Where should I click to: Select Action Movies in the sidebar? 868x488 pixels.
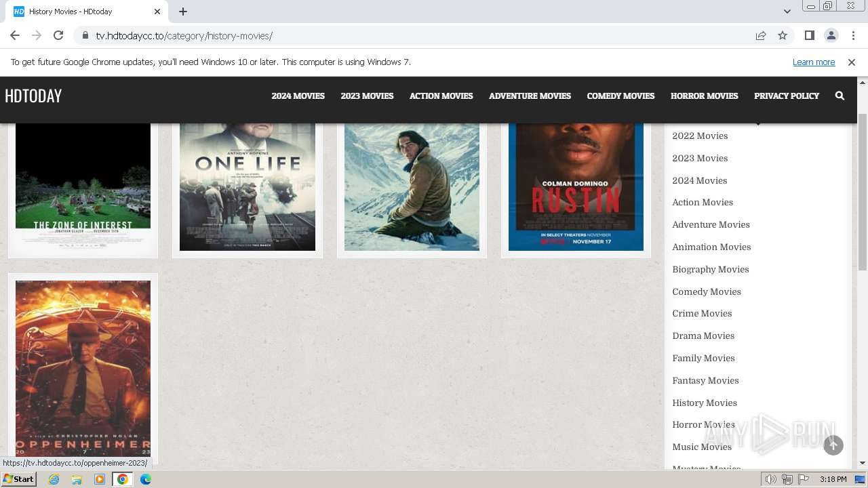[703, 202]
